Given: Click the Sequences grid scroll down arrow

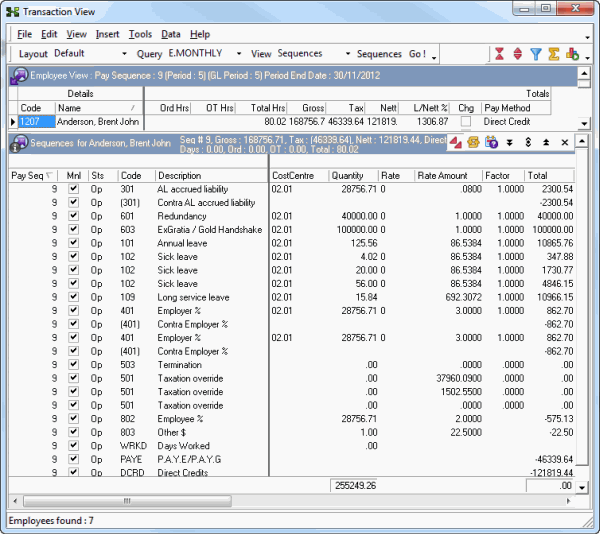Looking at the screenshot, I should tap(582, 488).
